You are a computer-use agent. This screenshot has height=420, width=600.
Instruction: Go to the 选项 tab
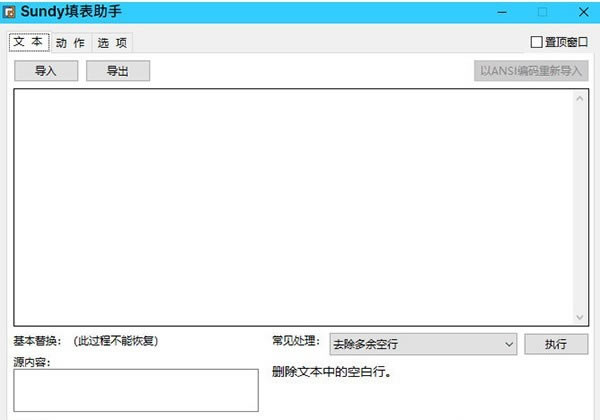[x=112, y=43]
